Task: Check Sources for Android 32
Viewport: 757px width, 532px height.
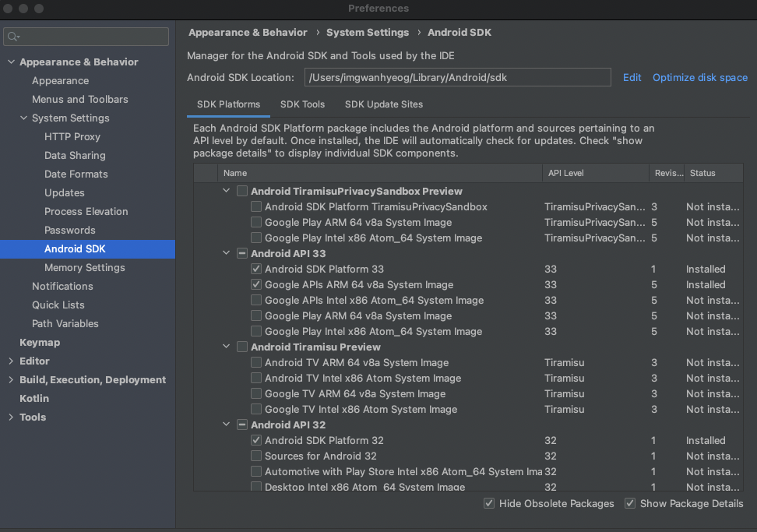Action: [256, 456]
